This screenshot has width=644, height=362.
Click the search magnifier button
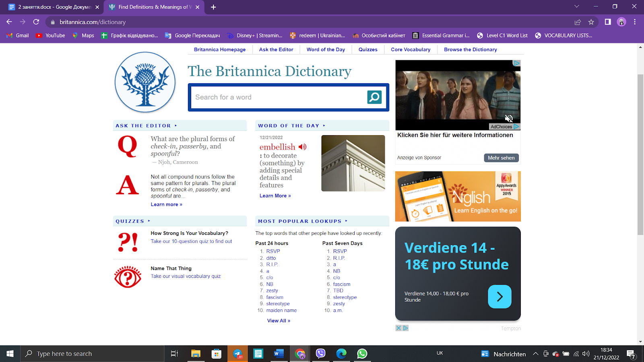(374, 97)
